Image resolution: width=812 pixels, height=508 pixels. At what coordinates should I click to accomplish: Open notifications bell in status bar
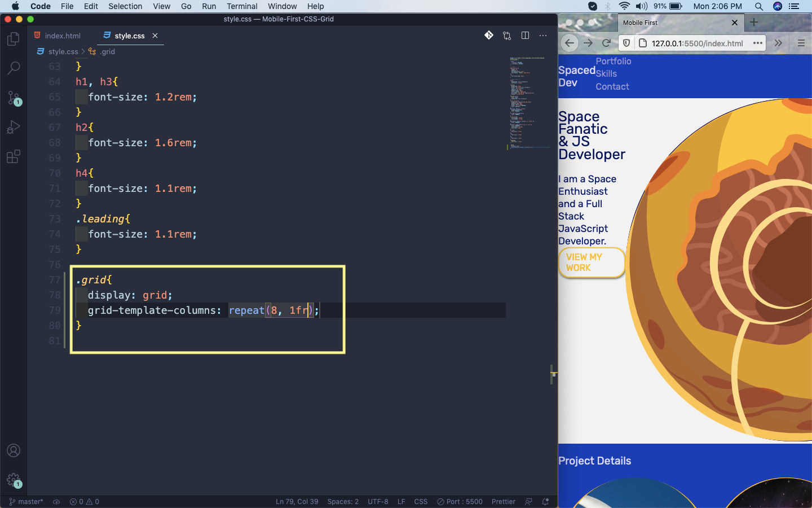coord(545,501)
